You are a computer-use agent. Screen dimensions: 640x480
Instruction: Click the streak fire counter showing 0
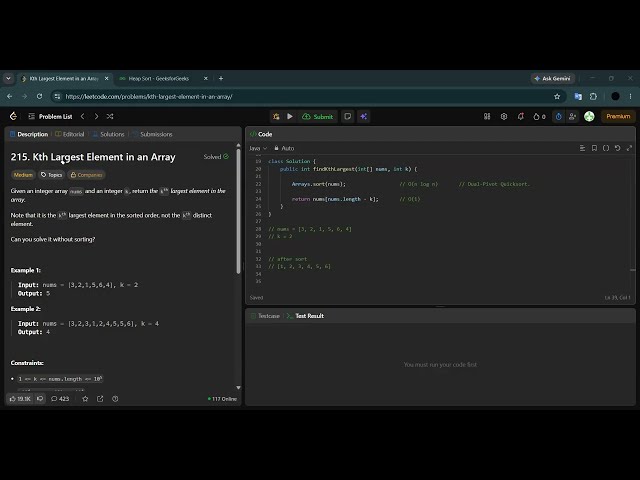(x=539, y=116)
